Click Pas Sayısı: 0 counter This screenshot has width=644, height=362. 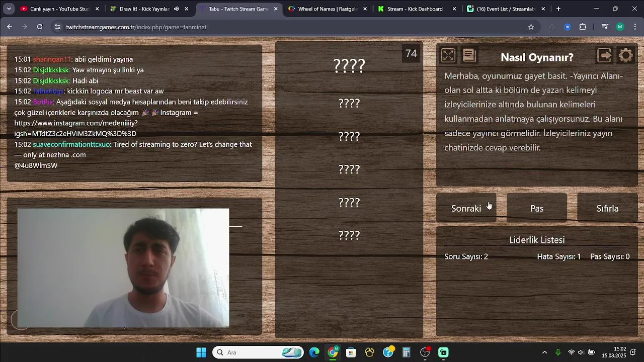(x=610, y=256)
